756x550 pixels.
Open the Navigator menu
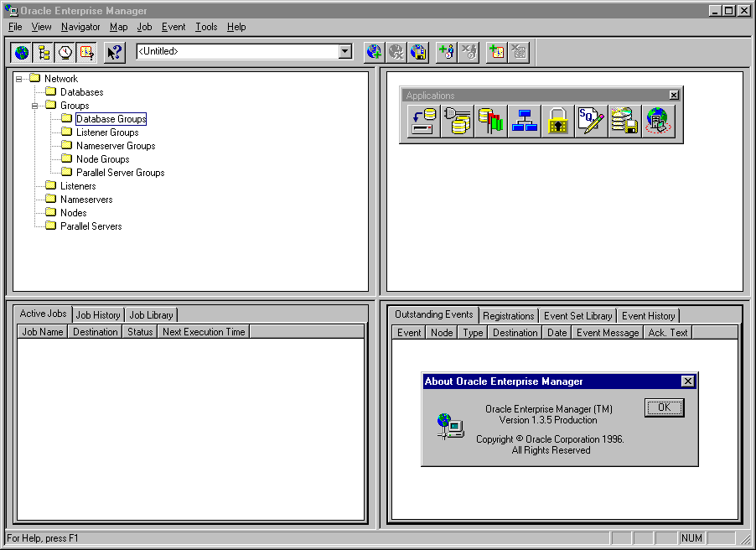coord(80,27)
